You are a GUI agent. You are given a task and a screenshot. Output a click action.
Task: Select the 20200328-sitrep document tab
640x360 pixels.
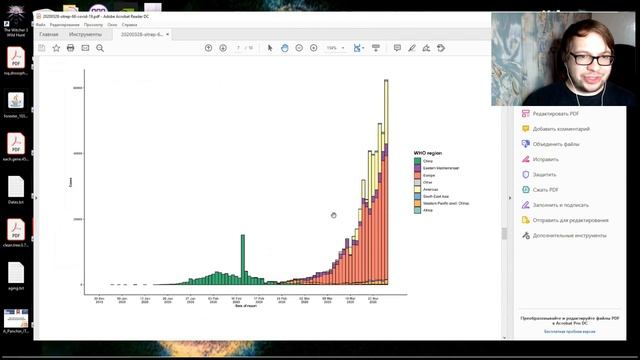(x=142, y=35)
